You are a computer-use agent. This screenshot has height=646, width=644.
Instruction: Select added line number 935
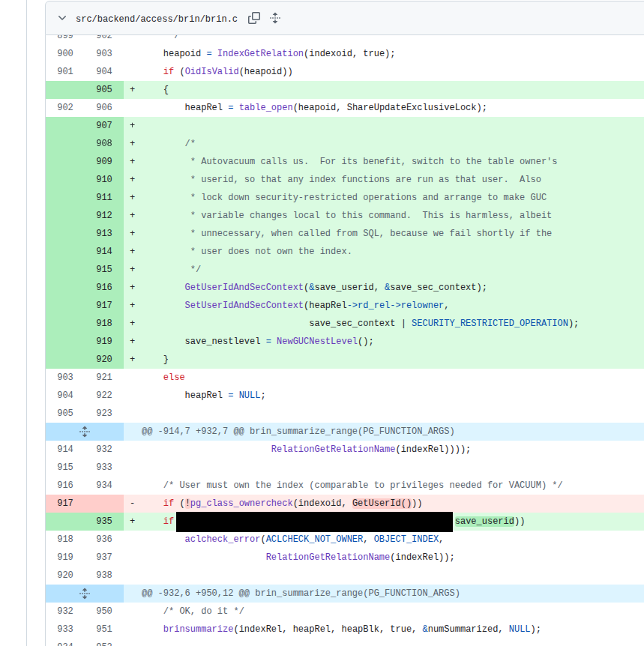pos(104,521)
